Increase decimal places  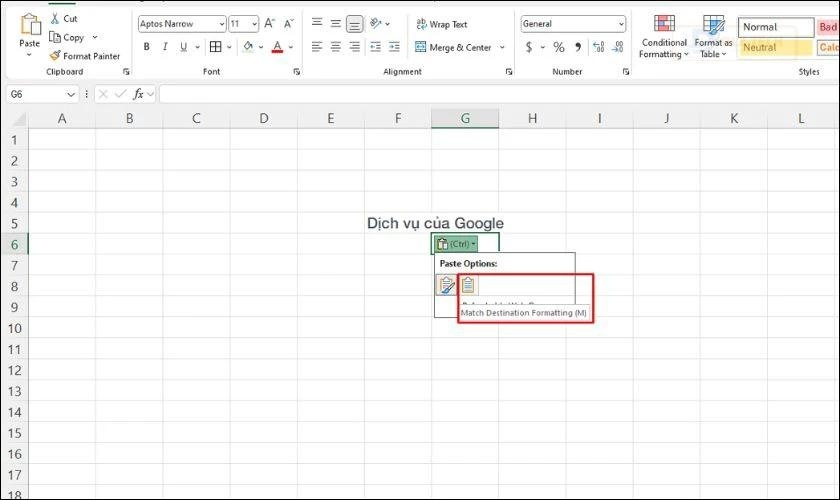click(598, 47)
